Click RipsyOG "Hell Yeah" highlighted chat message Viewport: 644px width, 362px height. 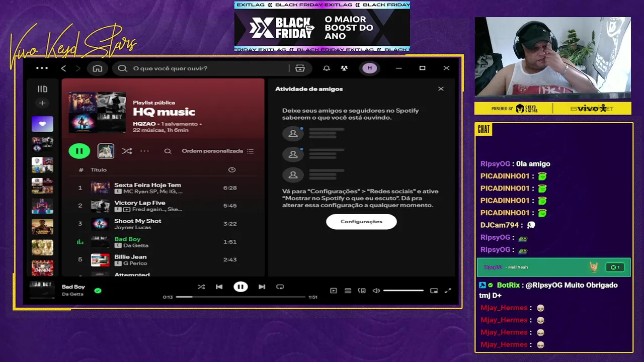553,267
